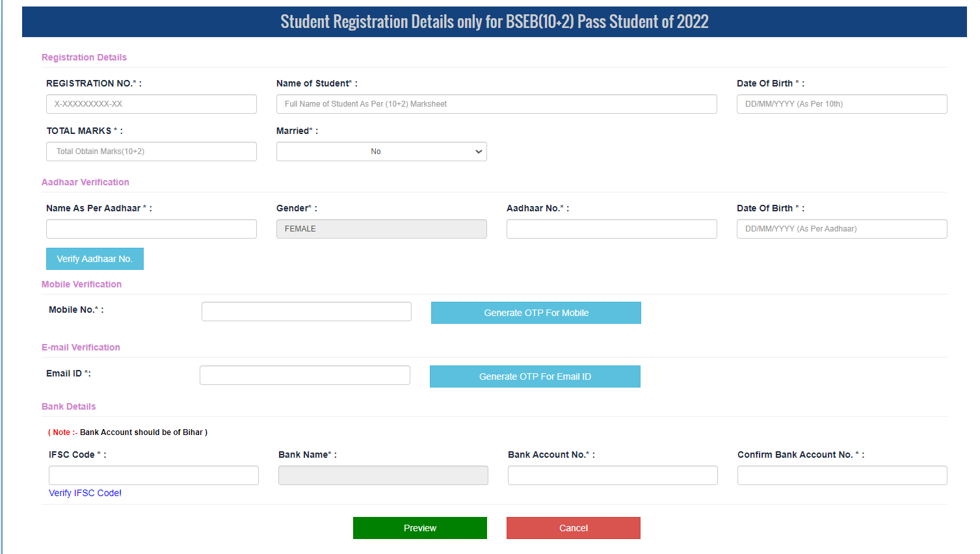Viewport: 980px width, 554px height.
Task: Click the Mobile No input field
Action: 306,311
